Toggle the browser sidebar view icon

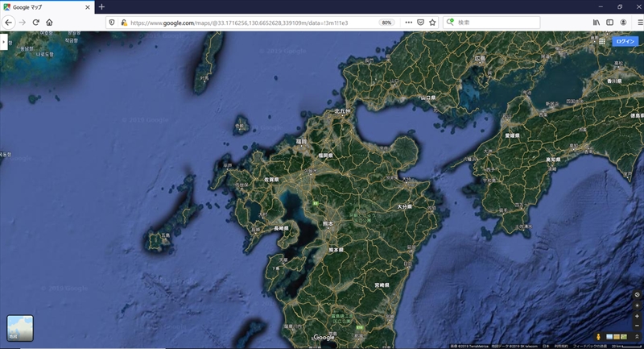610,23
